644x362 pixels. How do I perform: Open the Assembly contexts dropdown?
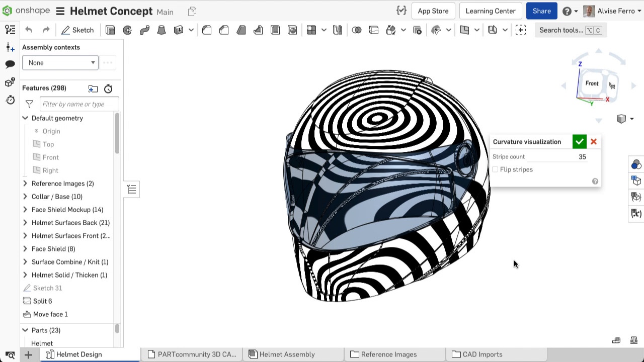(x=60, y=63)
